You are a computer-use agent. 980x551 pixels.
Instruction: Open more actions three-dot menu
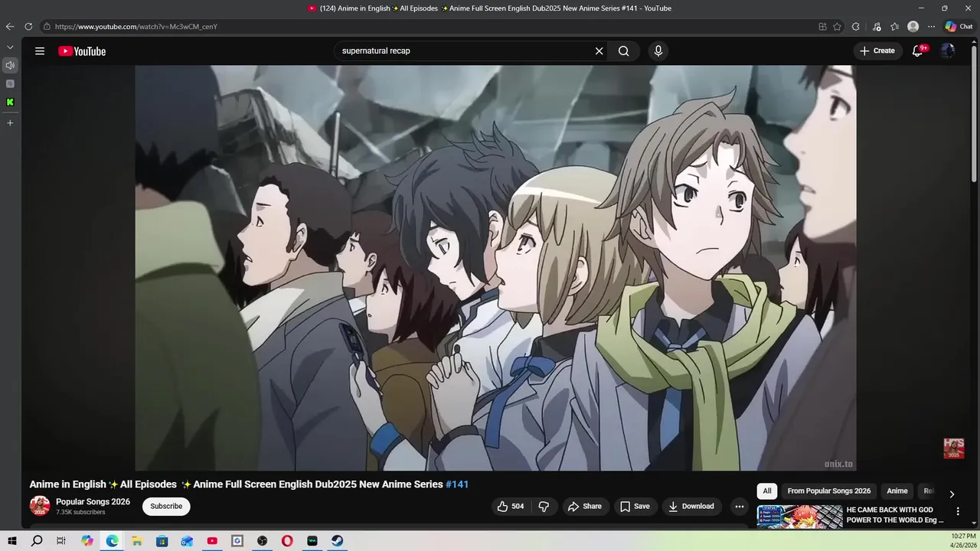[x=739, y=506]
